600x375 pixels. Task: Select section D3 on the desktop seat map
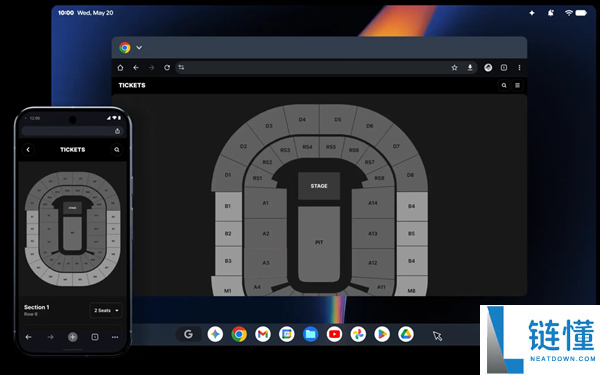269,126
